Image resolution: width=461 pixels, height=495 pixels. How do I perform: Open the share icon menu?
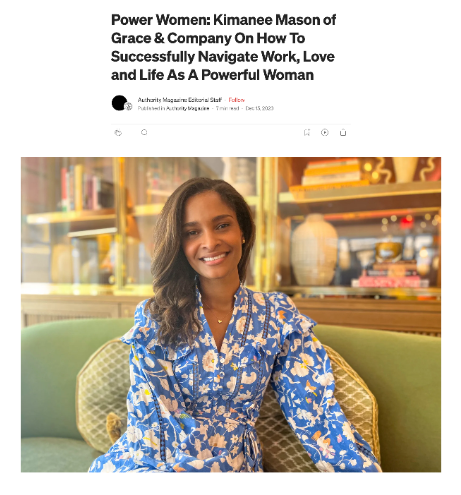click(x=343, y=133)
